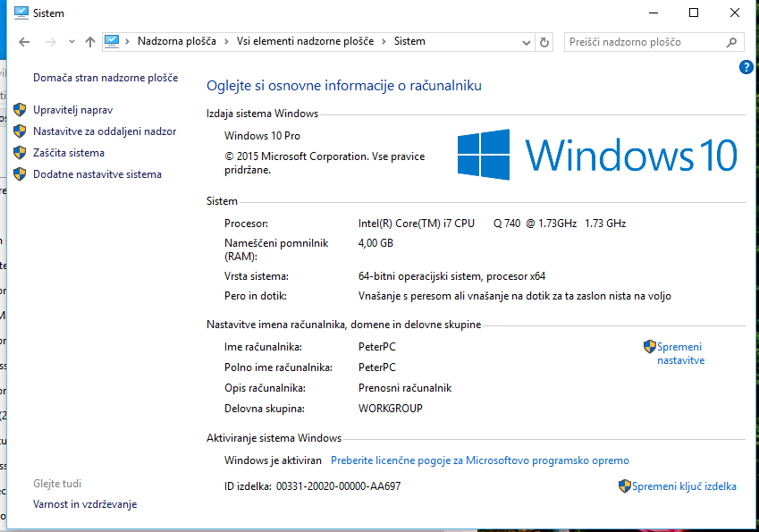Viewport: 759px width, 532px height.
Task: Click the search magnifier icon
Action: [x=732, y=43]
